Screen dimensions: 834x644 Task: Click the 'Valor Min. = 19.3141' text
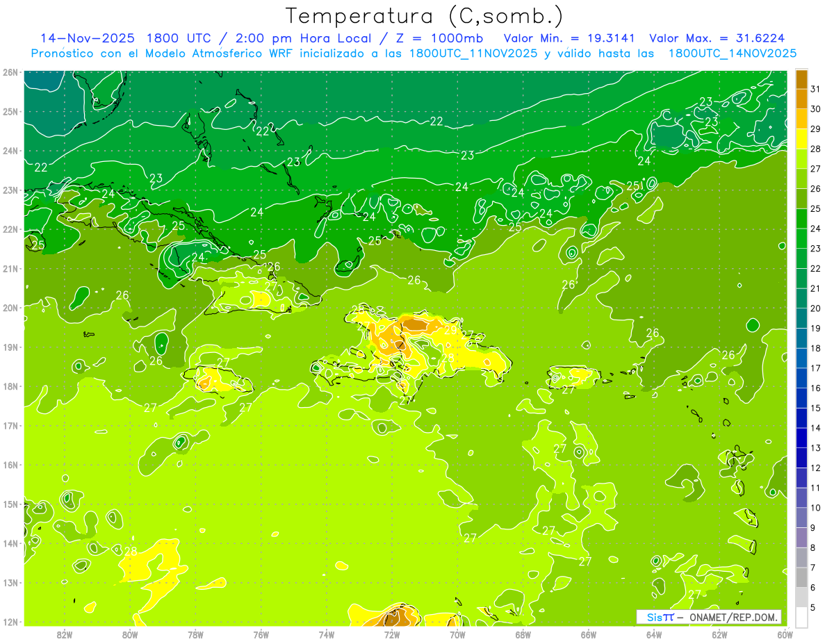[x=570, y=38]
